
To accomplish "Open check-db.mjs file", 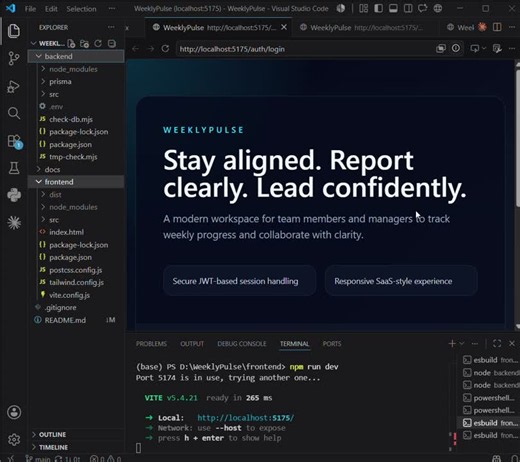I will [x=76, y=119].
